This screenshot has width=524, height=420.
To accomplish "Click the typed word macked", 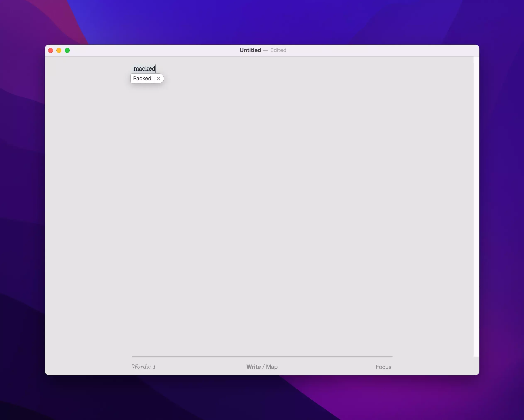I will coord(144,68).
